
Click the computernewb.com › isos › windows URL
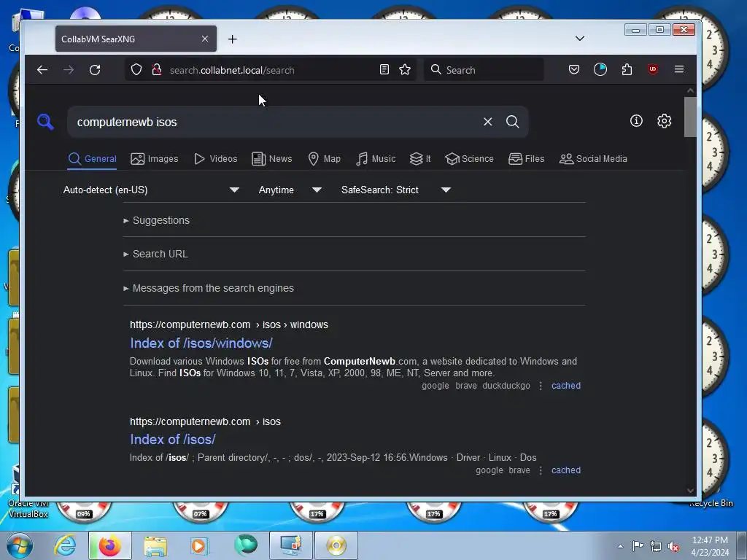click(228, 324)
